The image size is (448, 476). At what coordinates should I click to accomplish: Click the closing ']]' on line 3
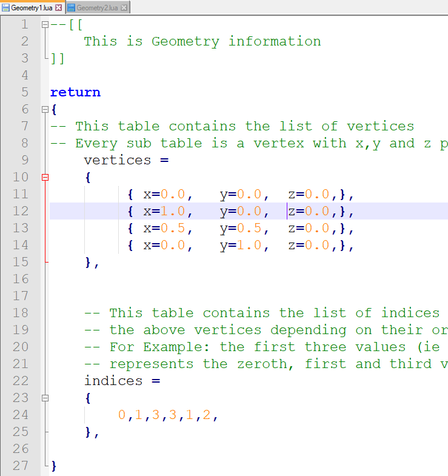pos(58,59)
